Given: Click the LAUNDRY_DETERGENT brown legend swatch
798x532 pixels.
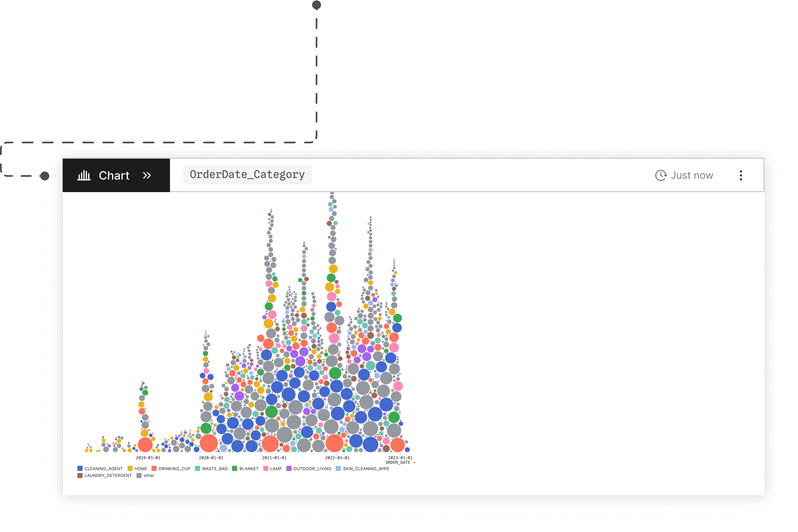Looking at the screenshot, I should click(80, 475).
